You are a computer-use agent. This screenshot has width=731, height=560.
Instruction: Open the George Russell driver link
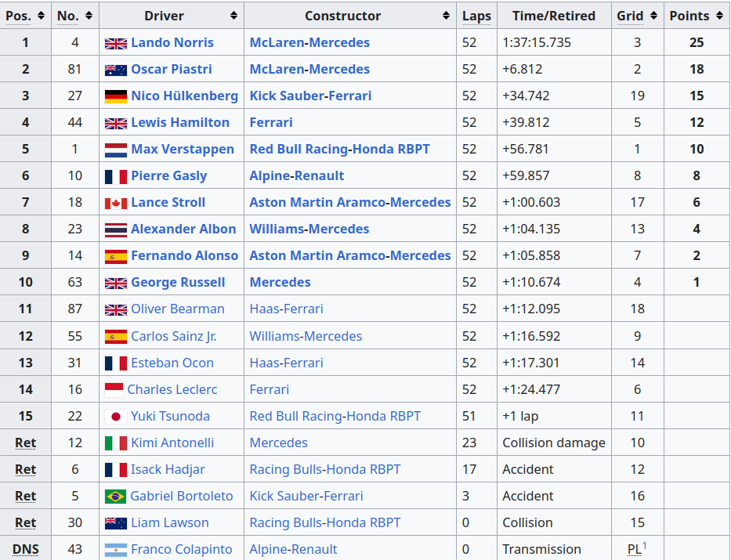(178, 282)
